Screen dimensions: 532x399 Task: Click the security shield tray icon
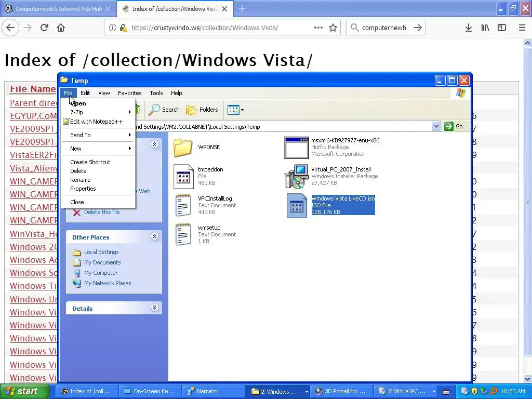pyautogui.click(x=474, y=391)
